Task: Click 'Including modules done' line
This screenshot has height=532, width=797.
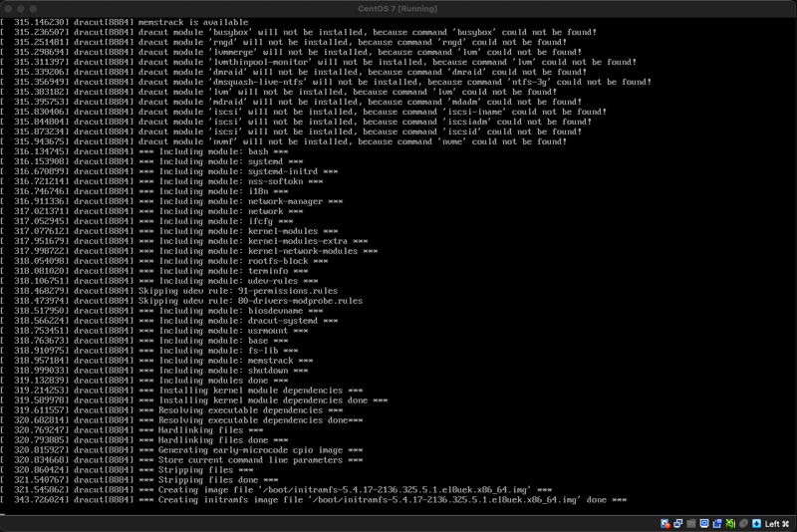Action: point(144,381)
